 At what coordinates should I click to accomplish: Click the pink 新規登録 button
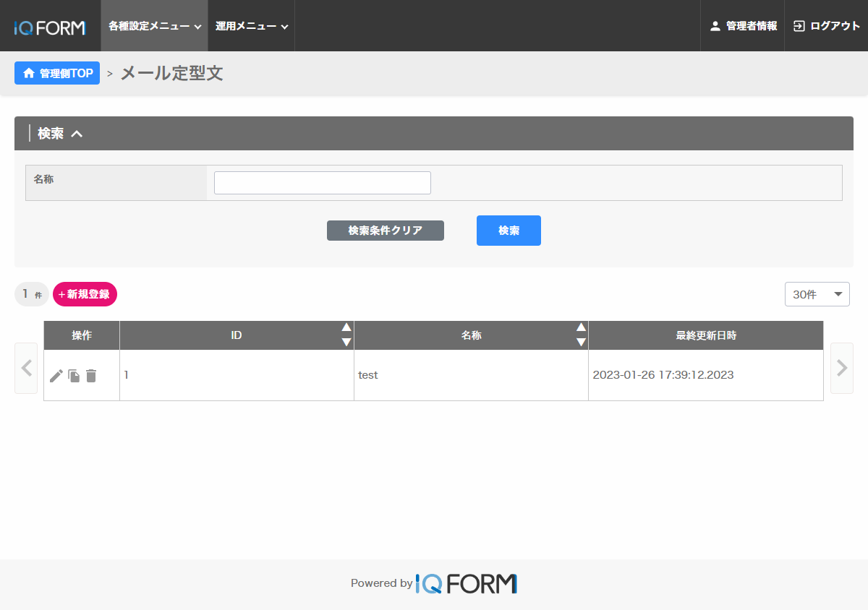[x=85, y=294]
